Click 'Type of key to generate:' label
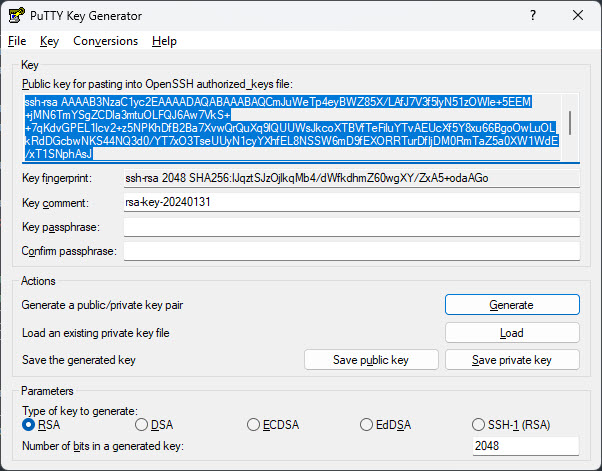This screenshot has width=602, height=471. tap(80, 411)
